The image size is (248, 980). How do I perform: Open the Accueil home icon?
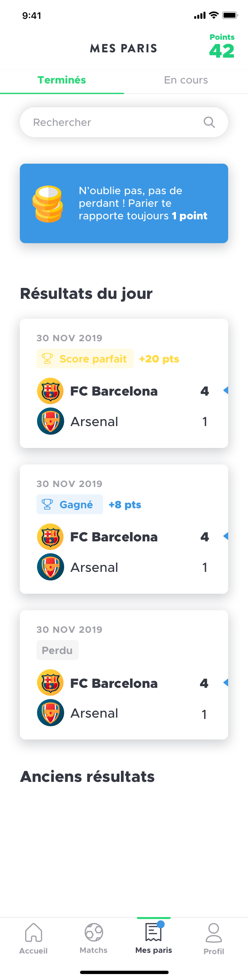[33, 932]
